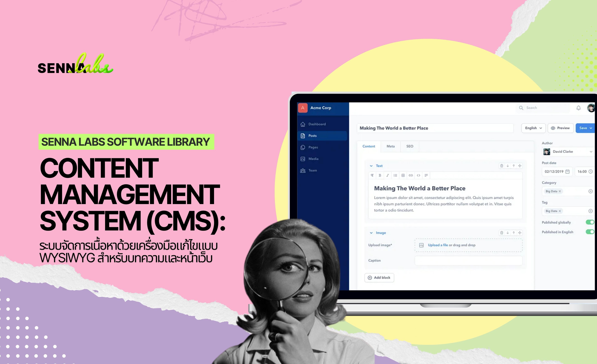This screenshot has height=364, width=597.
Task: Add a tag with plus icon
Action: tap(590, 211)
